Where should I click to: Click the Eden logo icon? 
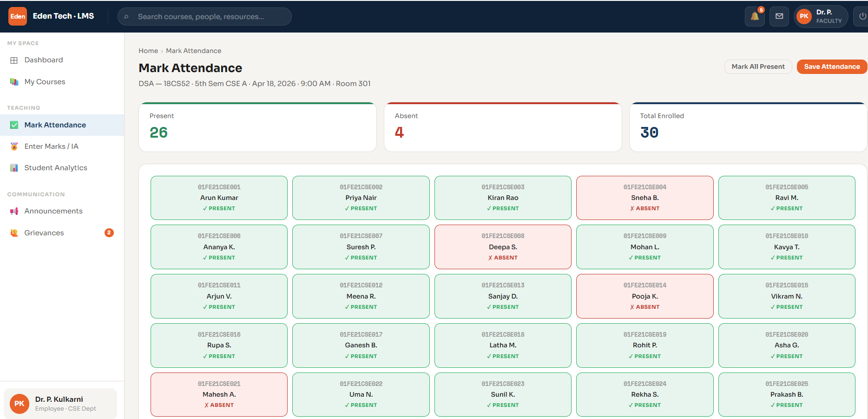point(18,16)
